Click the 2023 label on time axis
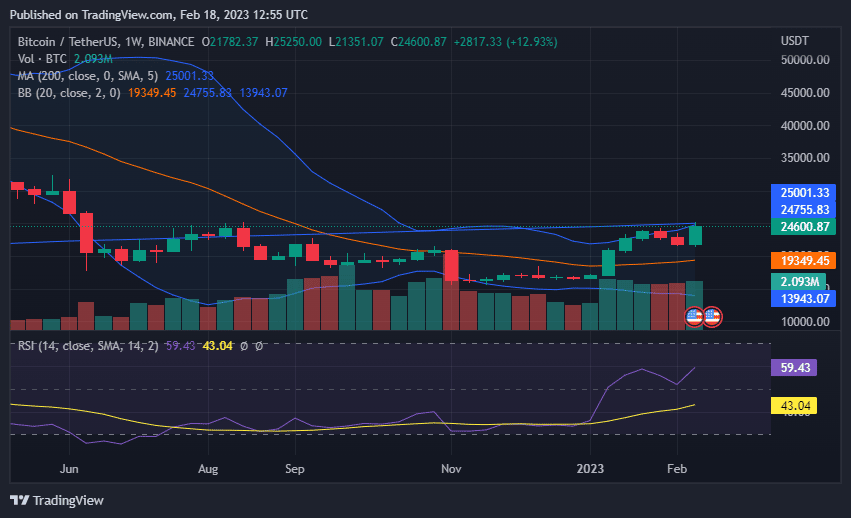This screenshot has width=851, height=518. pyautogui.click(x=590, y=468)
